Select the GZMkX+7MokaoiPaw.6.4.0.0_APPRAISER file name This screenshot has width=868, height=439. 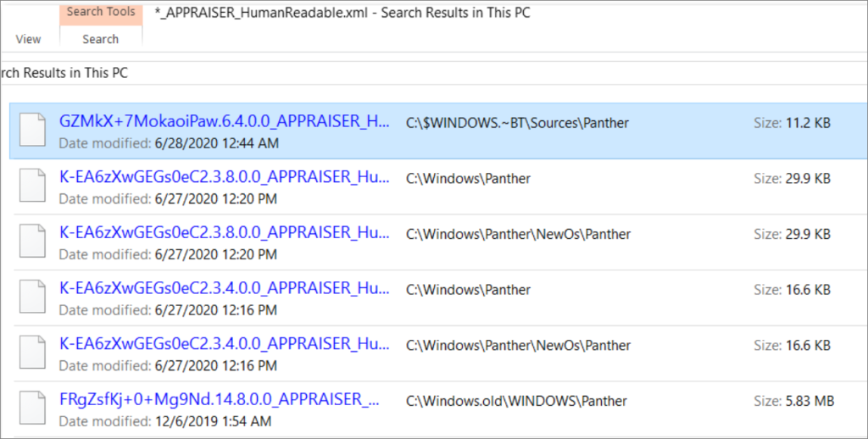[224, 122]
